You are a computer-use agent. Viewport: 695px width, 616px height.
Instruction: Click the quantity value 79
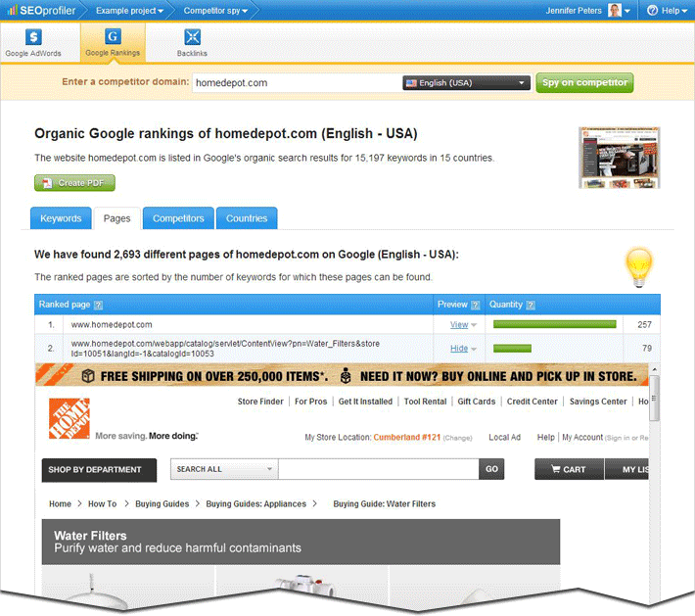click(x=647, y=348)
